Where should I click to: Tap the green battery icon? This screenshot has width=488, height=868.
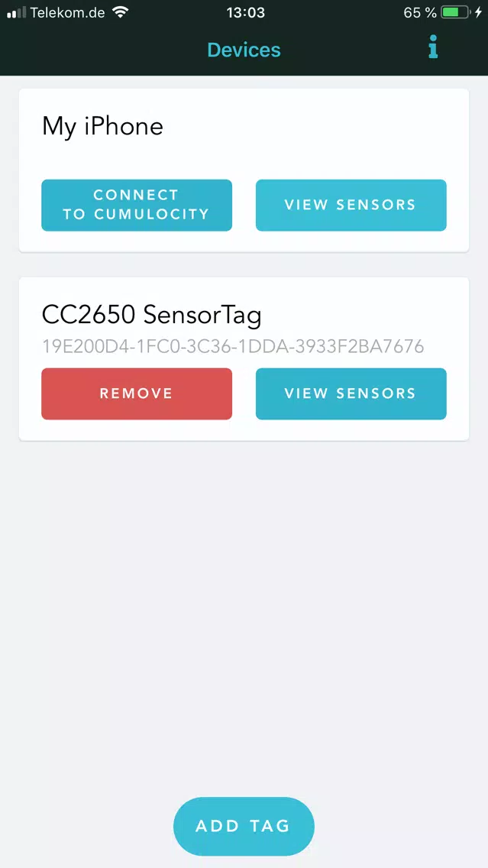[x=457, y=12]
